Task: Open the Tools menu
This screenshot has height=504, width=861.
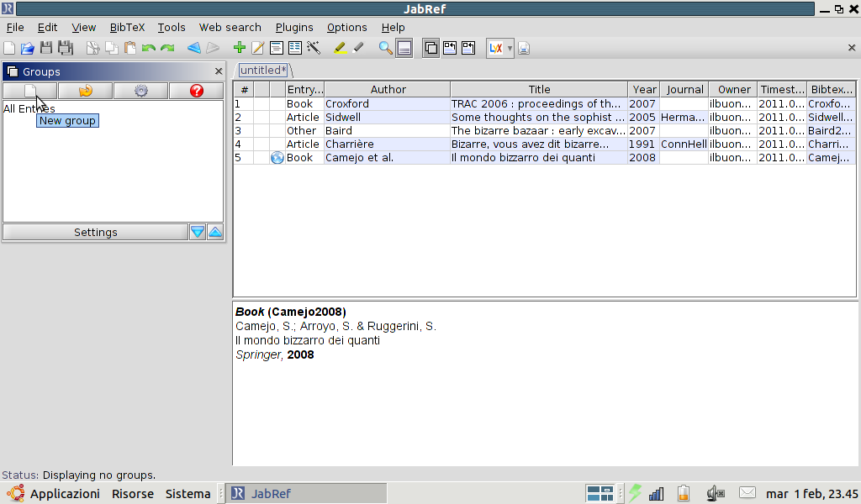Action: click(172, 28)
